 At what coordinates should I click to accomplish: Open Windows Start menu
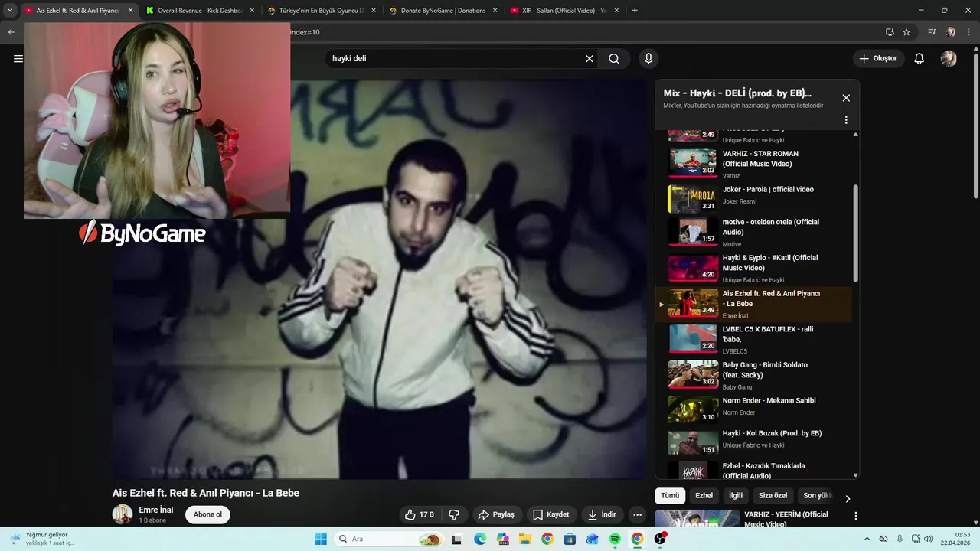[x=321, y=539]
